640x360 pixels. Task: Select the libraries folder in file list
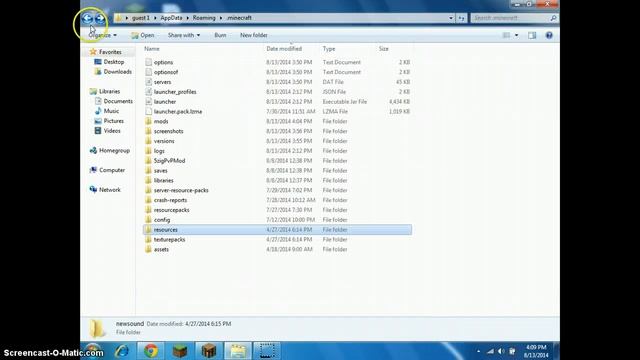163,180
